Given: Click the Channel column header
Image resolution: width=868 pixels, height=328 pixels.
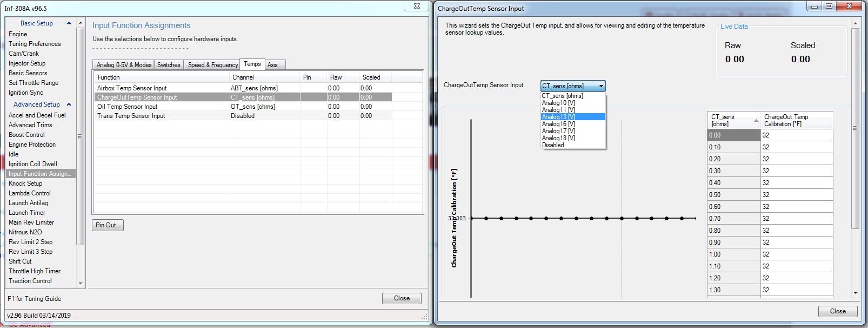Looking at the screenshot, I should point(265,77).
